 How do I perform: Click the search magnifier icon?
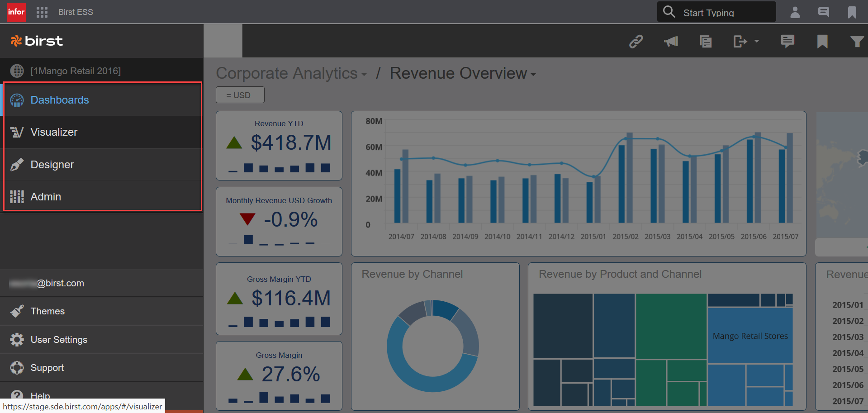(x=669, y=11)
